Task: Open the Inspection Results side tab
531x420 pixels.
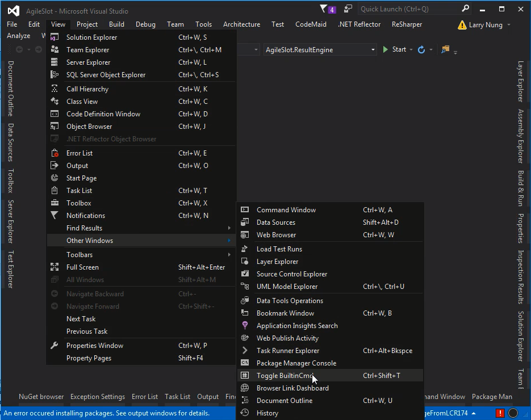Action: pos(521,277)
